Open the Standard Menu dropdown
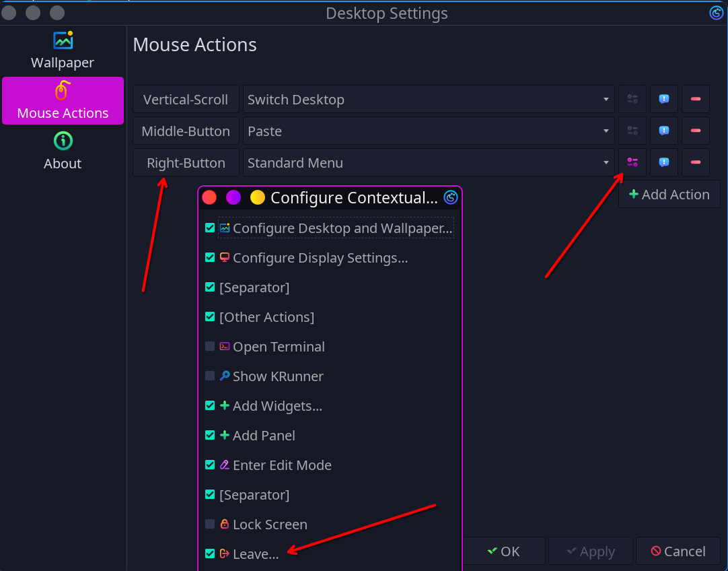728x571 pixels. pyautogui.click(x=429, y=162)
